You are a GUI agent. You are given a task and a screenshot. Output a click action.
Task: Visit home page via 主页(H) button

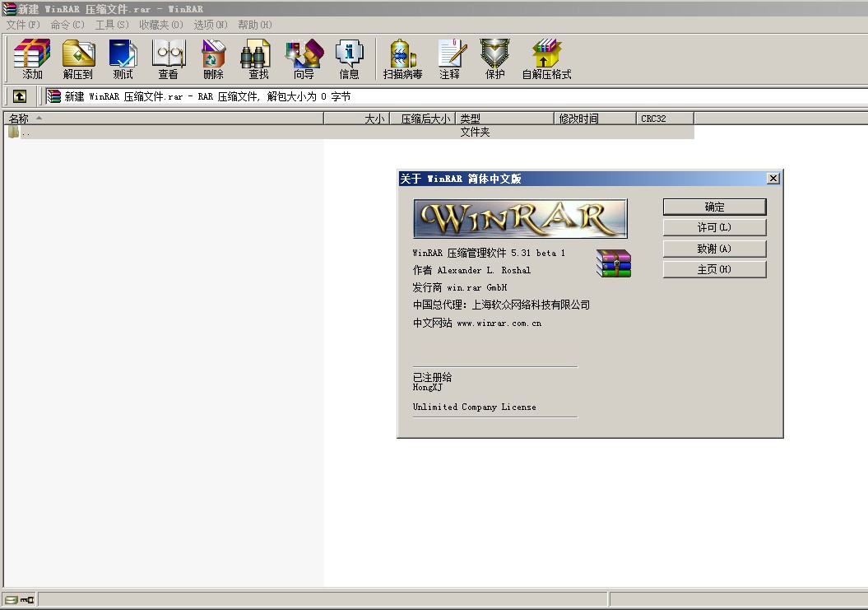[x=715, y=269]
